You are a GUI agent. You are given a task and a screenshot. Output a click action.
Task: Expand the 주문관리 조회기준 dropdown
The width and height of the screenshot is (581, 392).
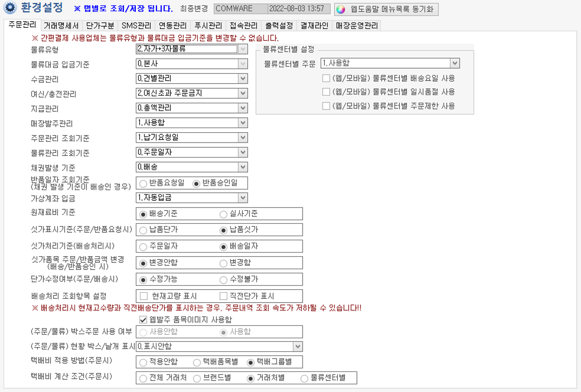[243, 137]
